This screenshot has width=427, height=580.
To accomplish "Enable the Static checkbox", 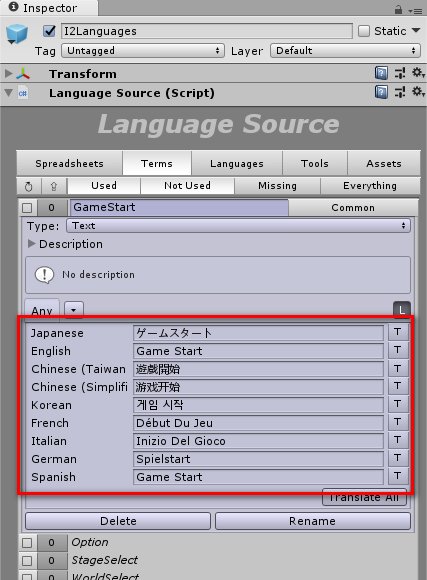I will [364, 31].
